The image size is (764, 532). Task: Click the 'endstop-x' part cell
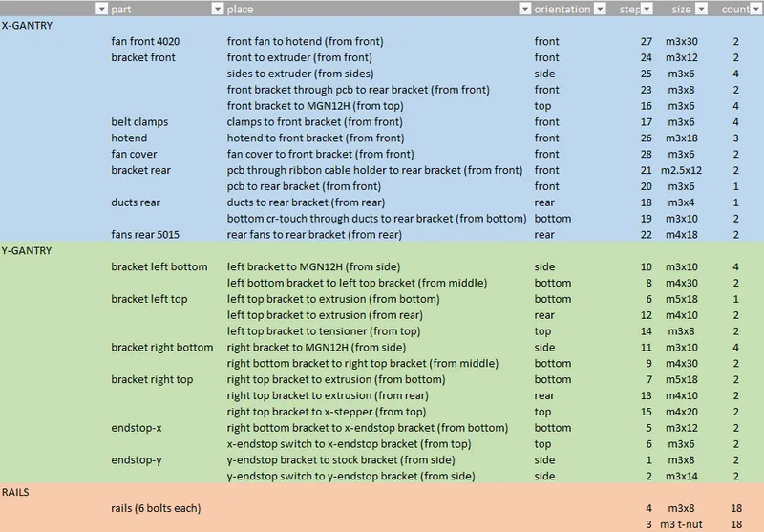point(137,428)
